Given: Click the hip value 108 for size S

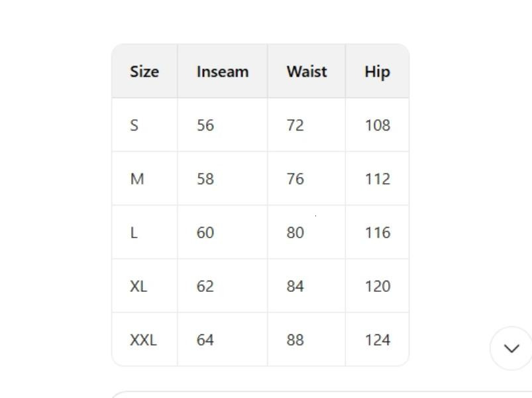Looking at the screenshot, I should click(376, 125).
